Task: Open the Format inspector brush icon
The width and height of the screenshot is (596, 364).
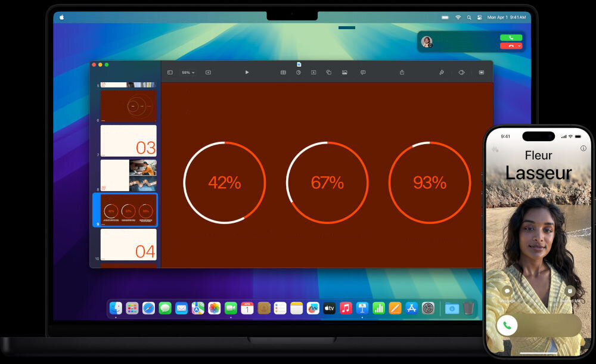Action: [442, 72]
